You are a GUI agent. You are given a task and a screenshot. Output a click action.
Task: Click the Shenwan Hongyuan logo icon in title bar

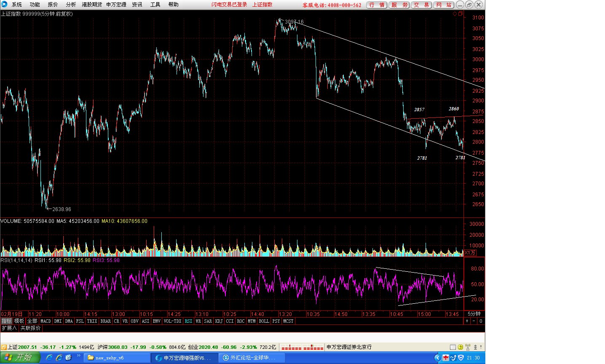point(4,4)
